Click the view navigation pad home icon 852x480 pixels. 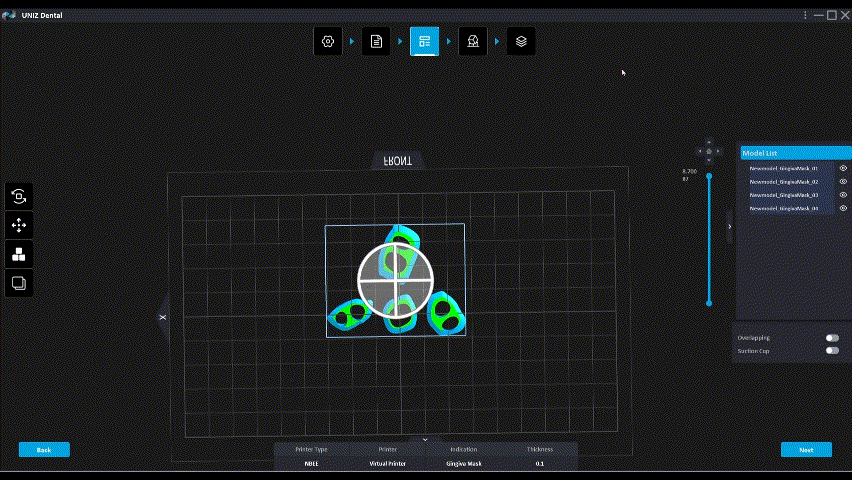pyautogui.click(x=709, y=152)
